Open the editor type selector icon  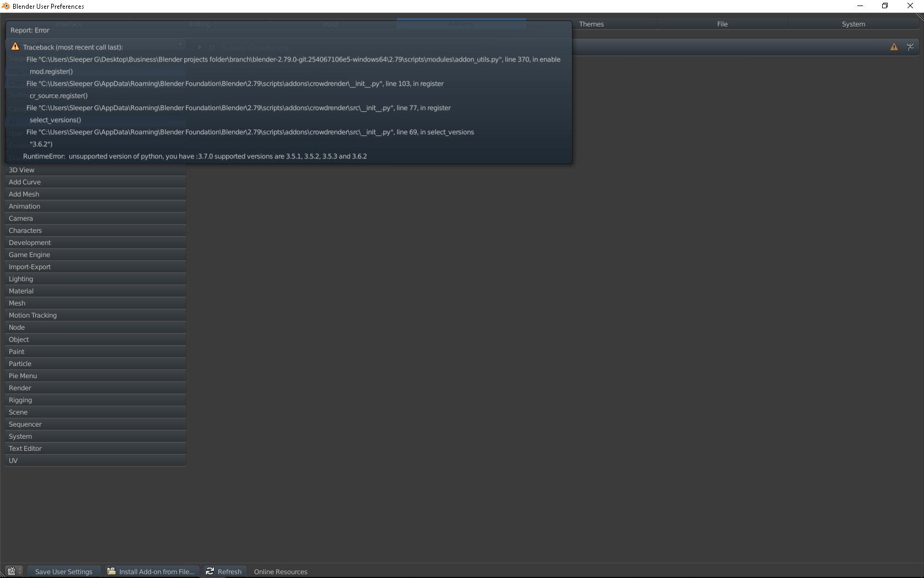click(x=14, y=571)
